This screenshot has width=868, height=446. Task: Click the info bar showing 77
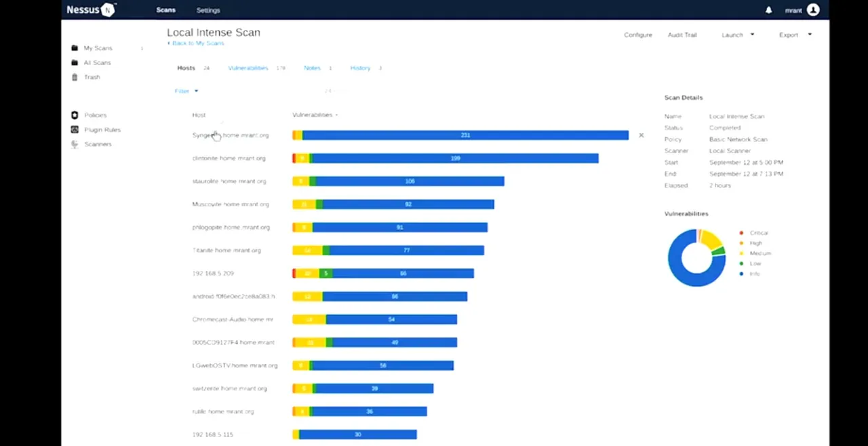coord(407,250)
